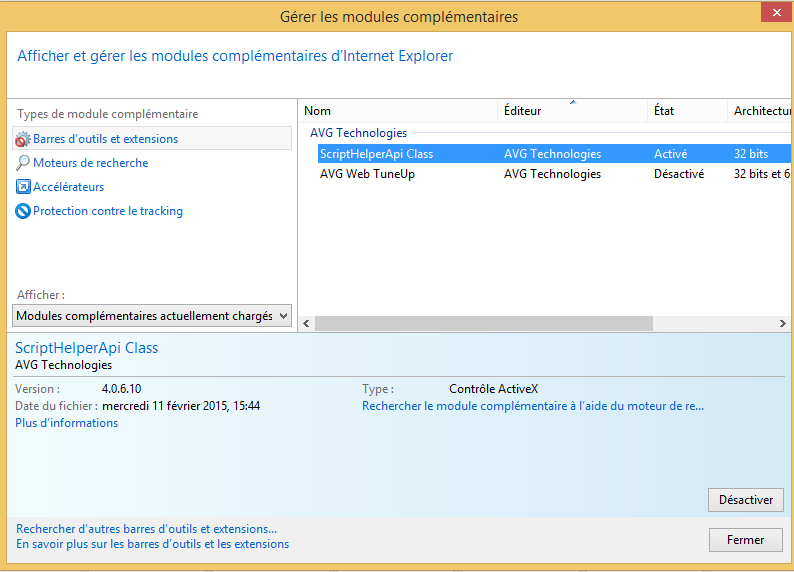Sort by Éditeur column header
Screen dimensions: 794x572
click(572, 111)
